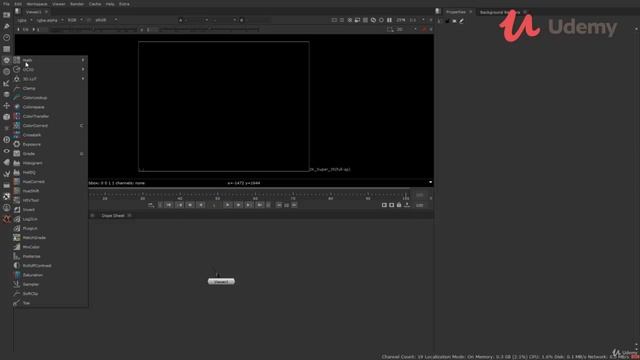Open the OCIO submenu

pos(51,69)
